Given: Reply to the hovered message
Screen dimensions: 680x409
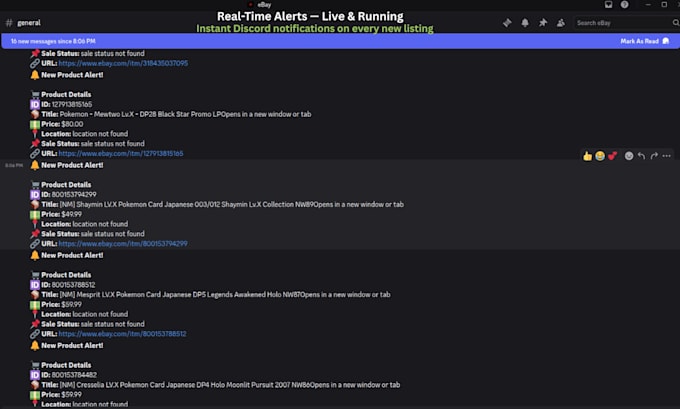Looking at the screenshot, I should (641, 156).
